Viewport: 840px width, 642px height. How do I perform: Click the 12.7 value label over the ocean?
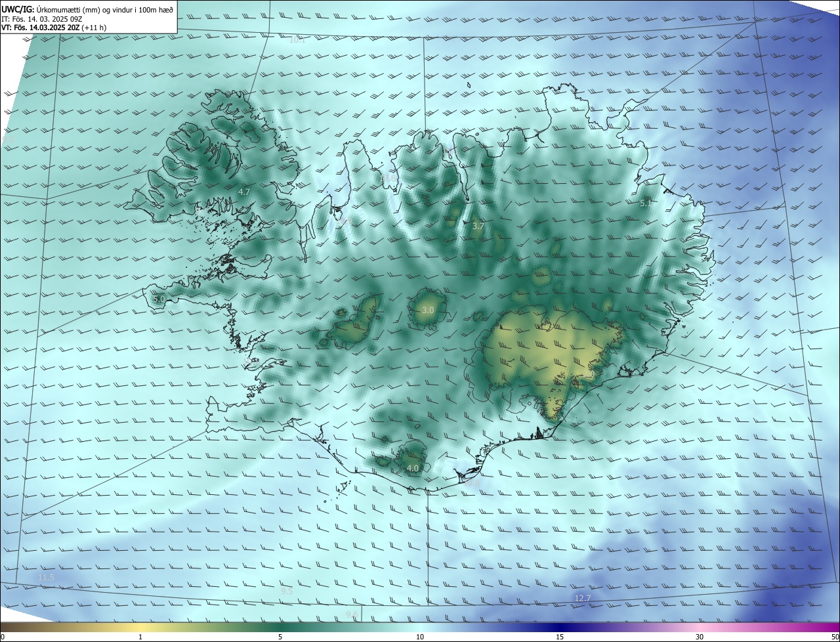tap(583, 598)
